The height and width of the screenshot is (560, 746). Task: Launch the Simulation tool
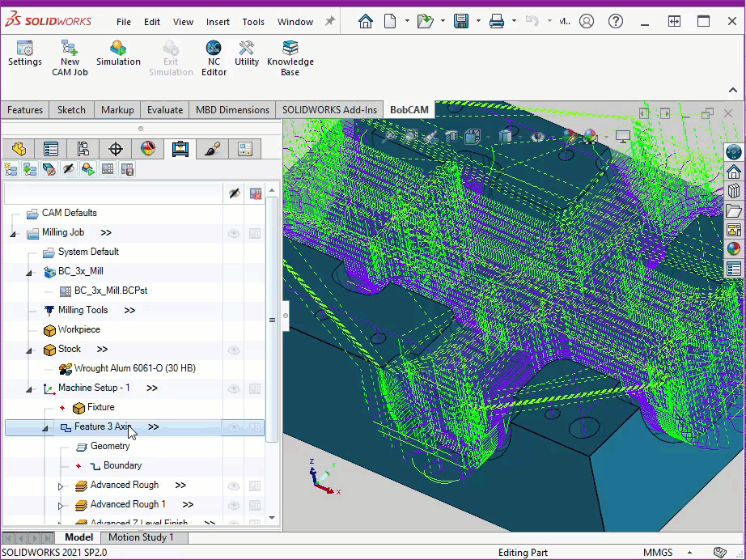tap(118, 53)
